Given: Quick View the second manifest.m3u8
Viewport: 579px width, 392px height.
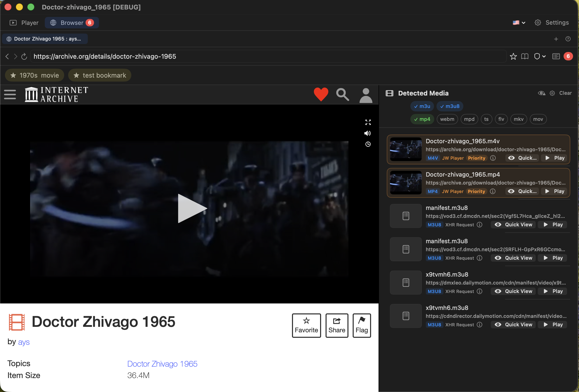Looking at the screenshot, I should (x=513, y=258).
